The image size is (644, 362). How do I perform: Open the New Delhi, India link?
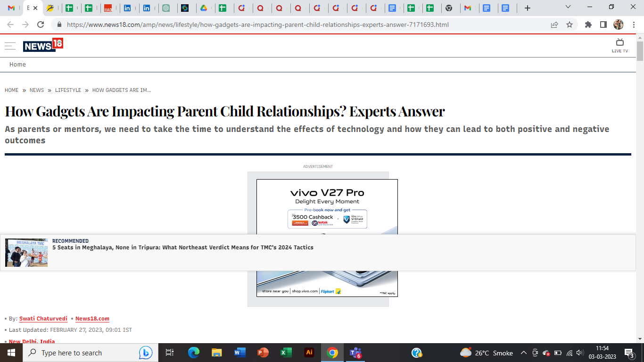tap(32, 341)
